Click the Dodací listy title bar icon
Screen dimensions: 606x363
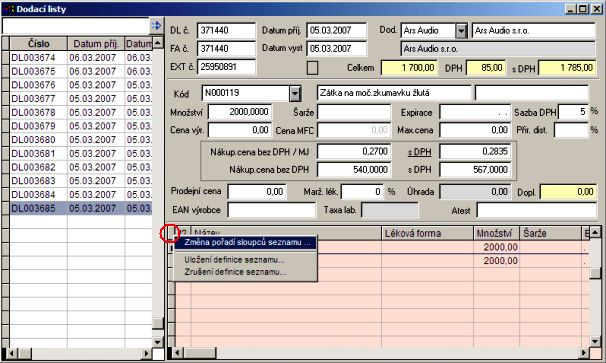tap(8, 9)
